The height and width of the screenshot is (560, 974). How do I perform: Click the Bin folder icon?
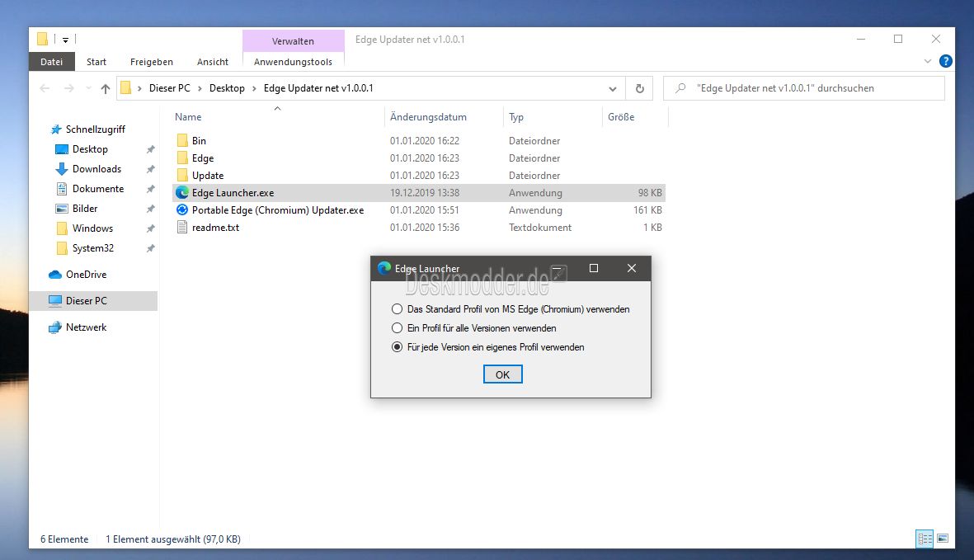point(182,140)
